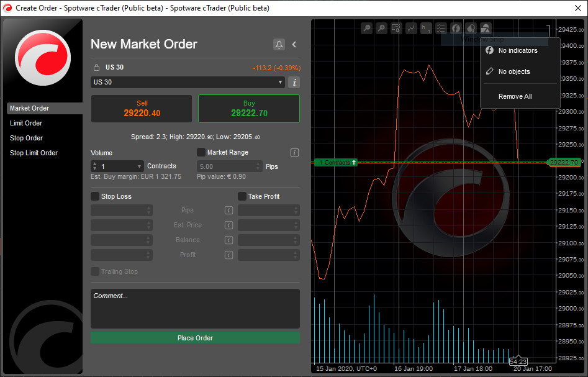Click the bell price alert icon
The height and width of the screenshot is (377, 588).
coord(279,44)
